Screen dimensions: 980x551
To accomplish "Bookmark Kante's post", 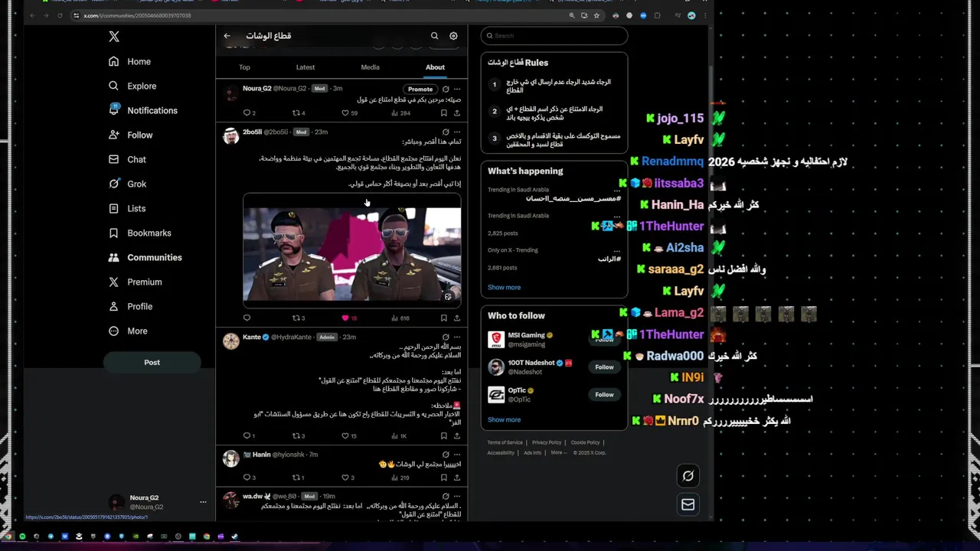I will point(443,435).
